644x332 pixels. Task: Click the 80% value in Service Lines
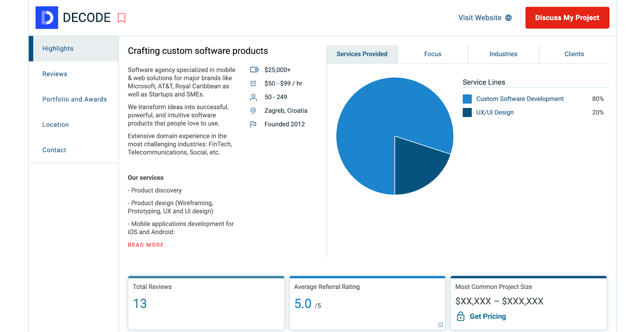[598, 99]
